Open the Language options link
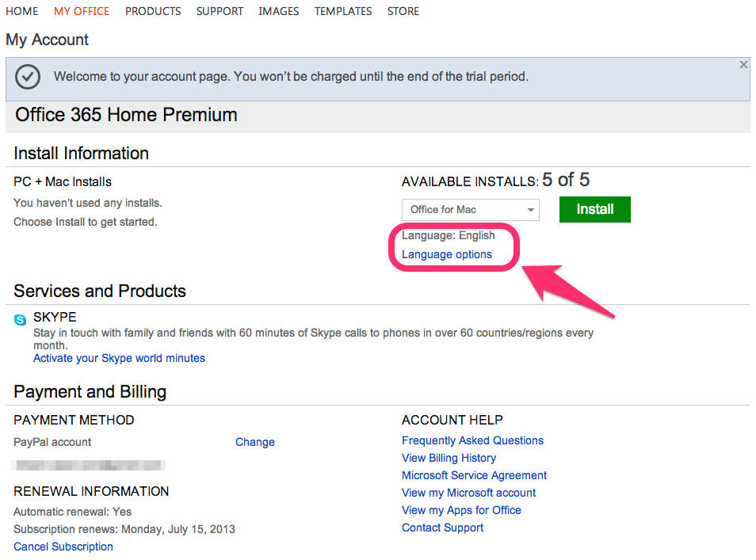This screenshot has height=560, width=756. tap(446, 254)
